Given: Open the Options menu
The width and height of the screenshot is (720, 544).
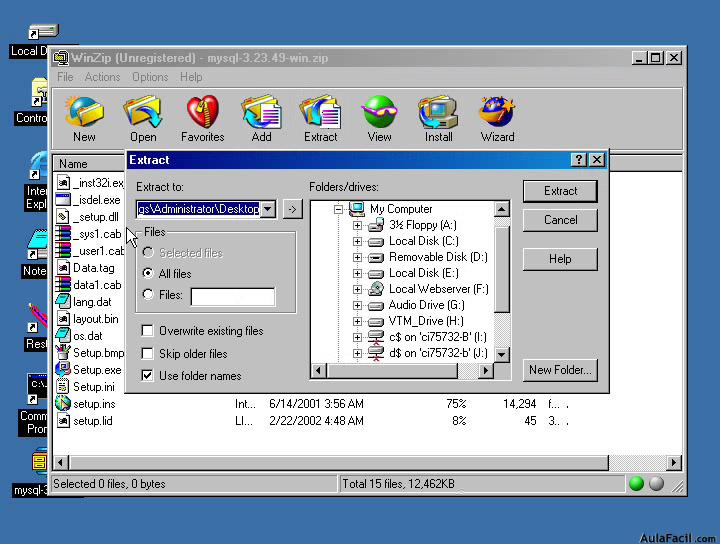Looking at the screenshot, I should 150,77.
